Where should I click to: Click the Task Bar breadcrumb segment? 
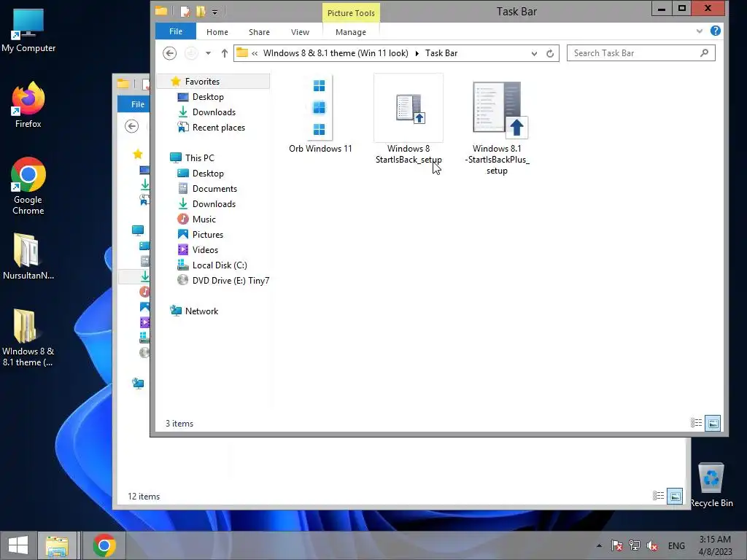441,52
